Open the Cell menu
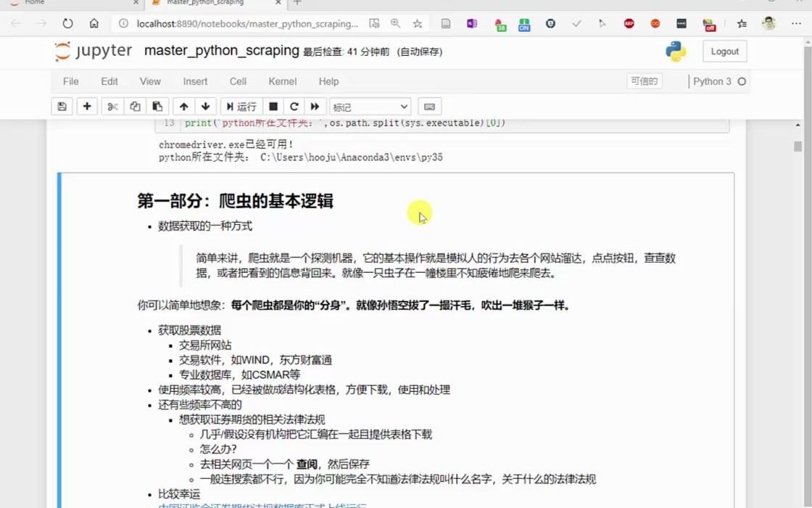 pos(238,81)
